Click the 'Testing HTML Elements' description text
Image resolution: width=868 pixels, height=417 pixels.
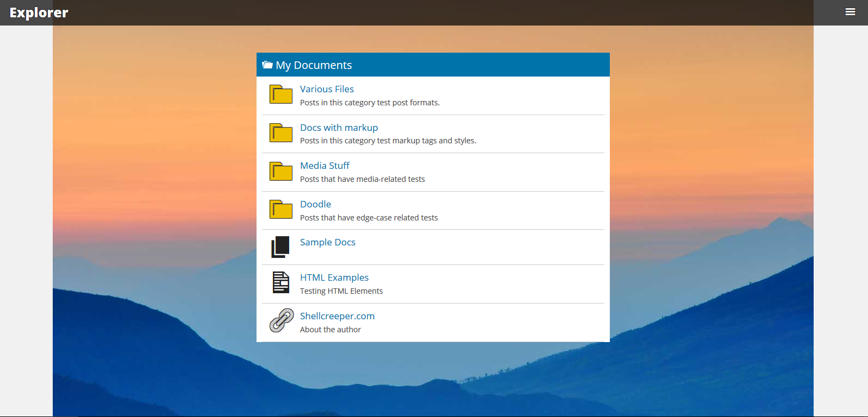(x=341, y=291)
